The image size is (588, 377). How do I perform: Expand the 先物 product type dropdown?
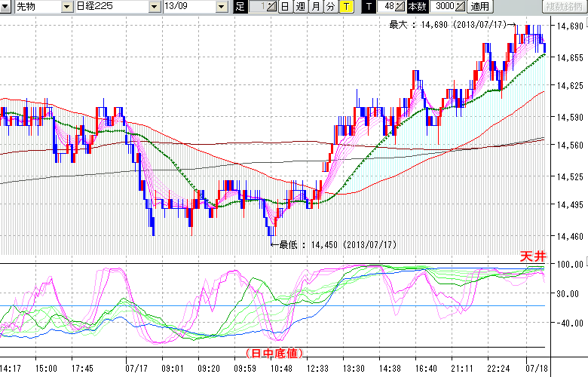pyautogui.click(x=67, y=7)
